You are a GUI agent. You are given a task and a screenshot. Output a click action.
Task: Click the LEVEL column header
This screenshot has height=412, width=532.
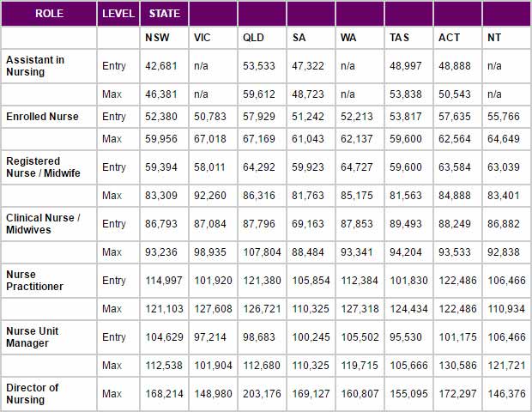(x=118, y=14)
